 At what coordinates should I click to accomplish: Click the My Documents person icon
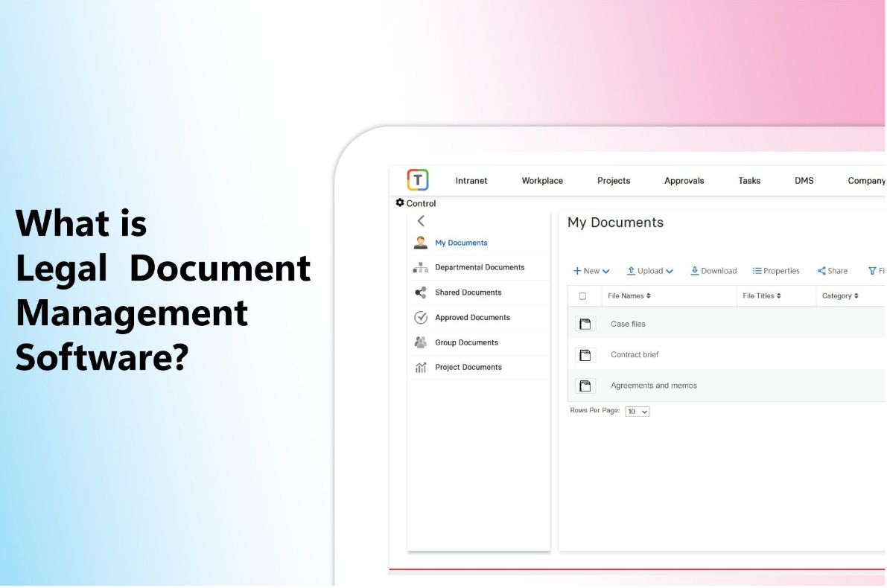pyautogui.click(x=420, y=243)
